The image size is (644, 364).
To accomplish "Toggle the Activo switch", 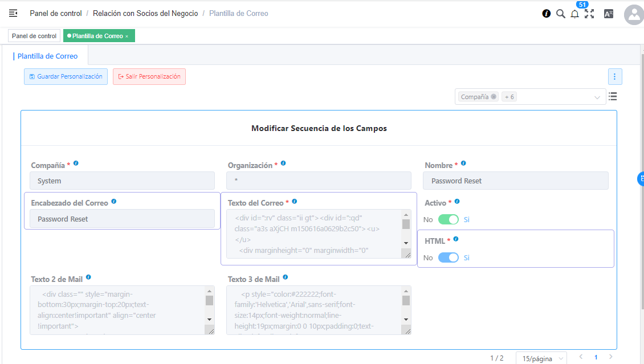I will click(x=448, y=219).
